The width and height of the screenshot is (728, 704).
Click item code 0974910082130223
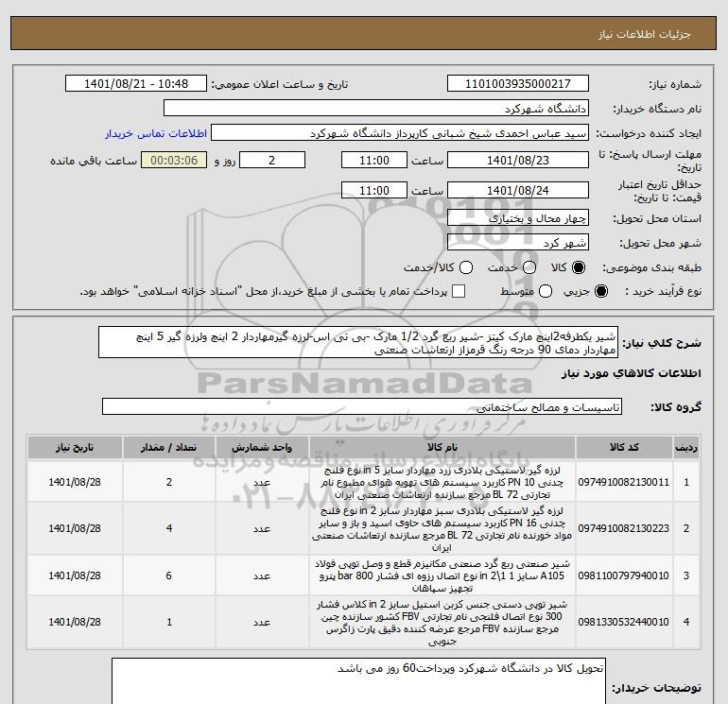[x=624, y=528]
